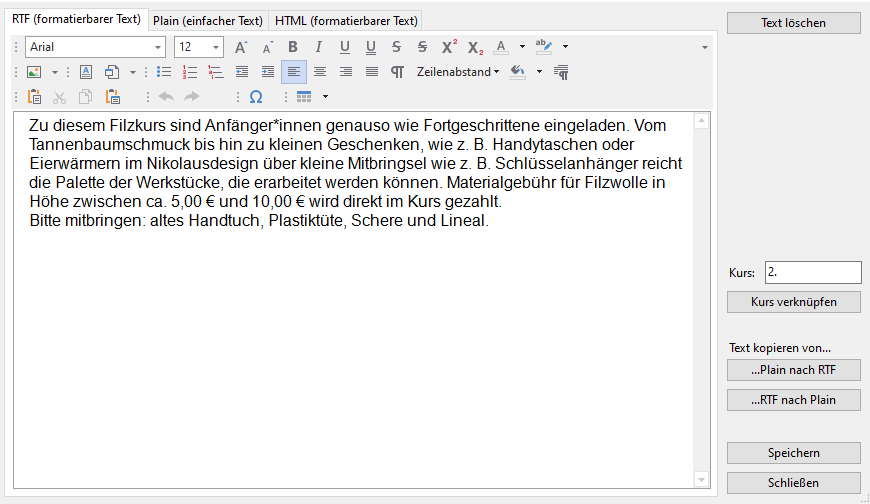Align text left
The height and width of the screenshot is (504, 870).
click(294, 72)
